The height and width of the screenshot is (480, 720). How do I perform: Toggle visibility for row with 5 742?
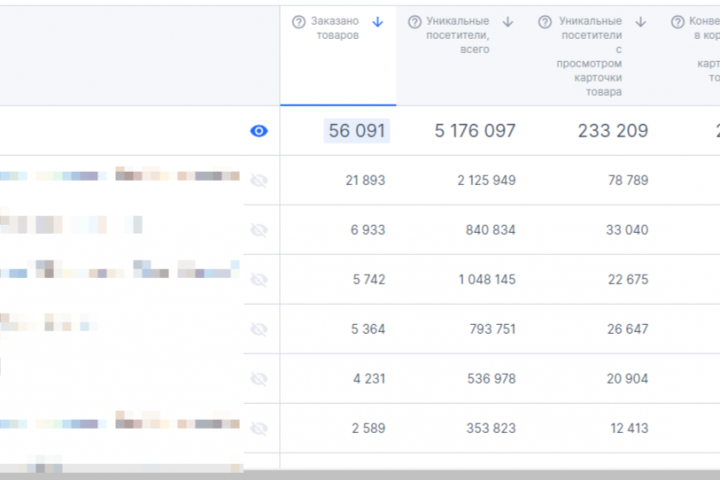259,280
